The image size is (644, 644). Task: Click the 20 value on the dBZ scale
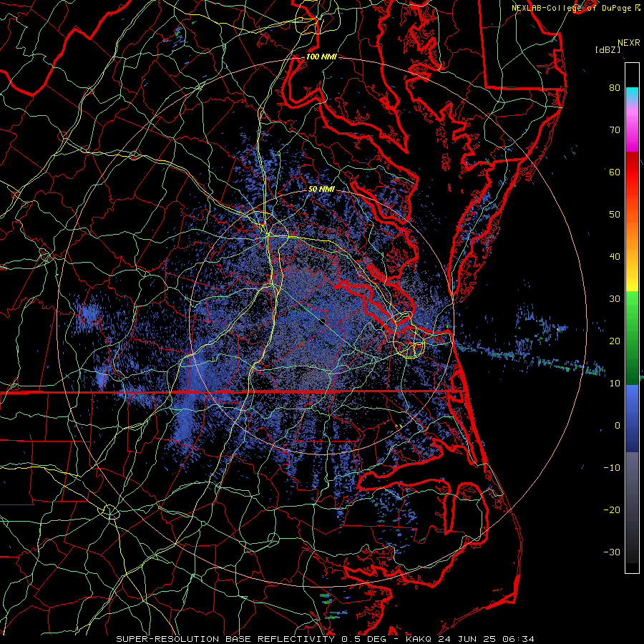point(615,341)
